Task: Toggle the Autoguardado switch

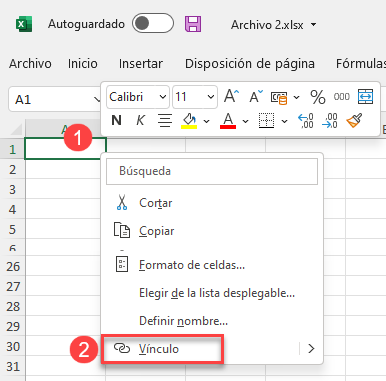Action: pos(153,24)
